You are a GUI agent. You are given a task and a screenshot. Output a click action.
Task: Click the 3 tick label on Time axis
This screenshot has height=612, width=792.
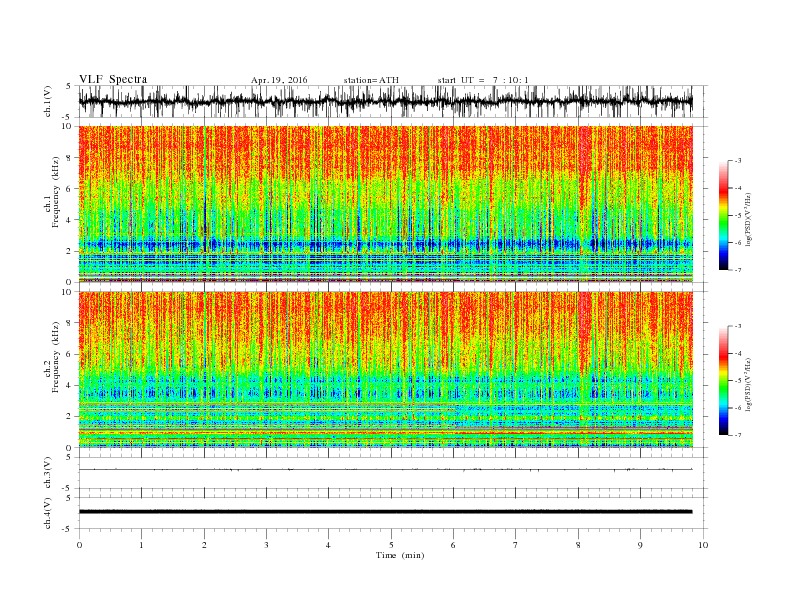266,545
